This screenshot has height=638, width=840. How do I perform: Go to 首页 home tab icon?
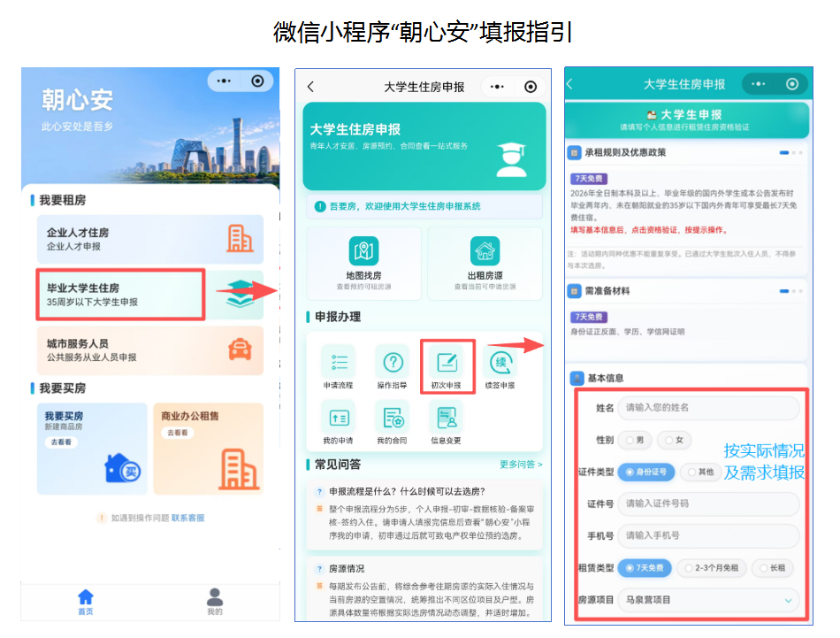coord(86,596)
